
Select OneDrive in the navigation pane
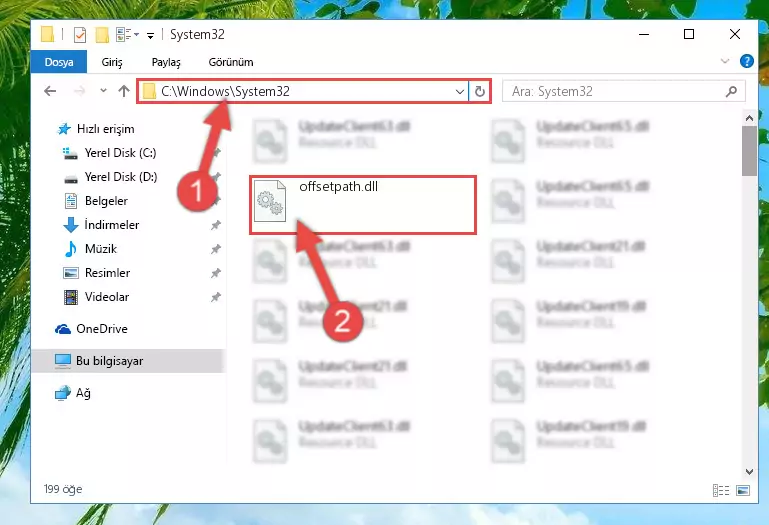(x=102, y=329)
